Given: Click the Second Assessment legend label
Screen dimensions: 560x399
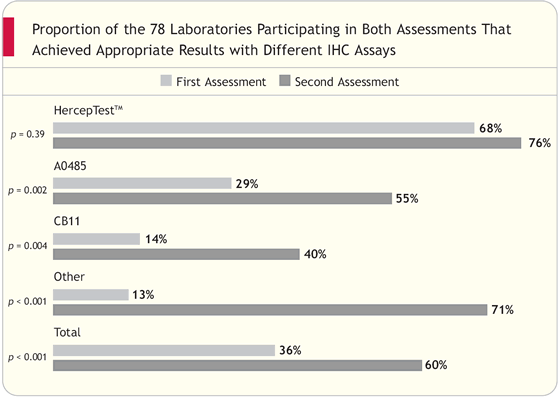Looking at the screenshot, I should tap(347, 82).
